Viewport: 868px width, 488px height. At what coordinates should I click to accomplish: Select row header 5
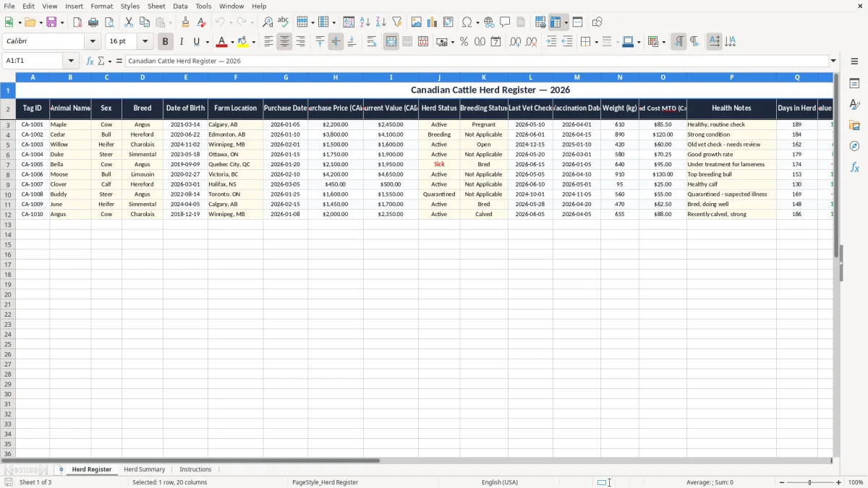click(8, 145)
